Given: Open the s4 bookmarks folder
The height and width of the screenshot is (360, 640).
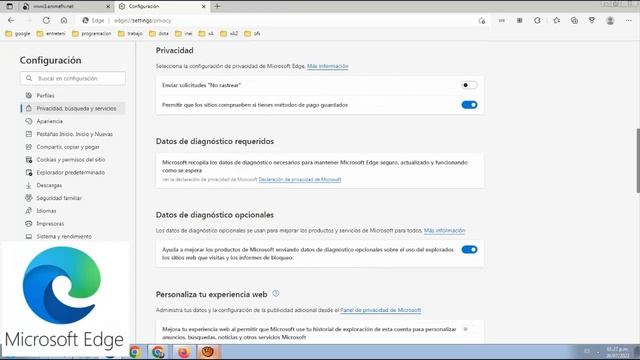Looking at the screenshot, I should pos(206,33).
